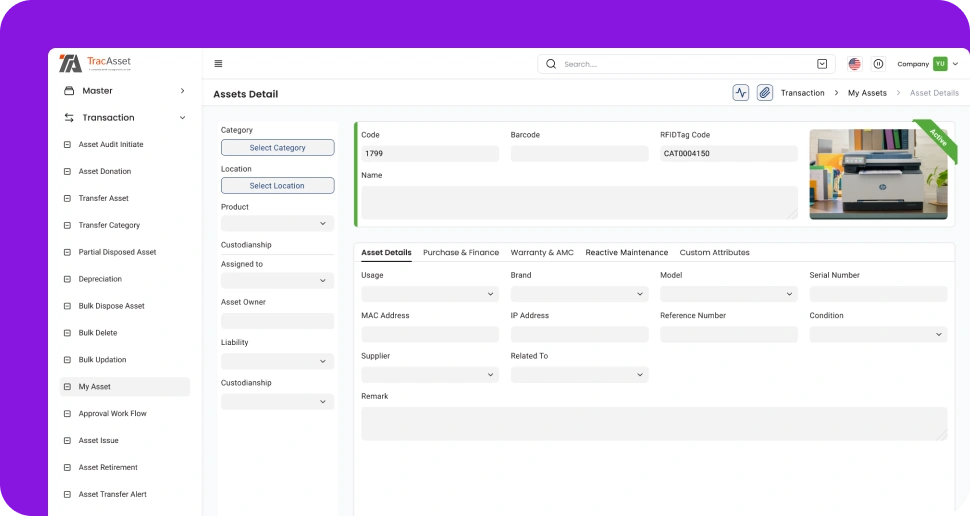
Task: Click the pause icon in the header
Action: pyautogui.click(x=878, y=64)
